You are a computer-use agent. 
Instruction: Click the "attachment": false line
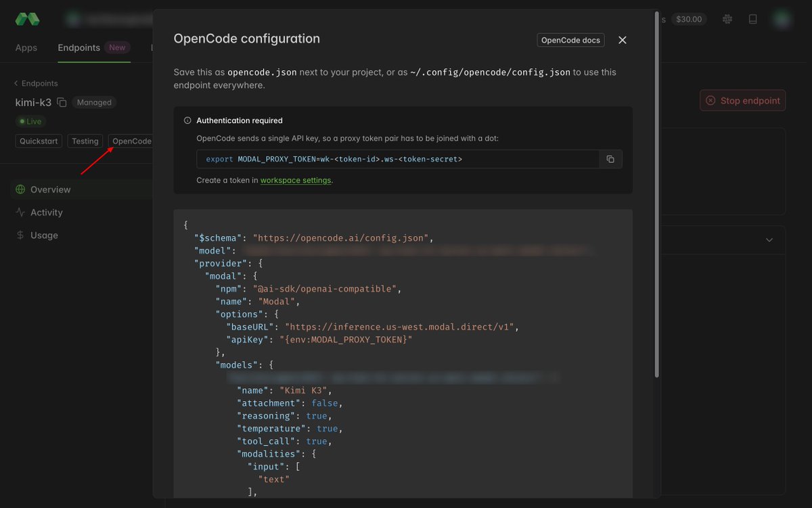290,403
